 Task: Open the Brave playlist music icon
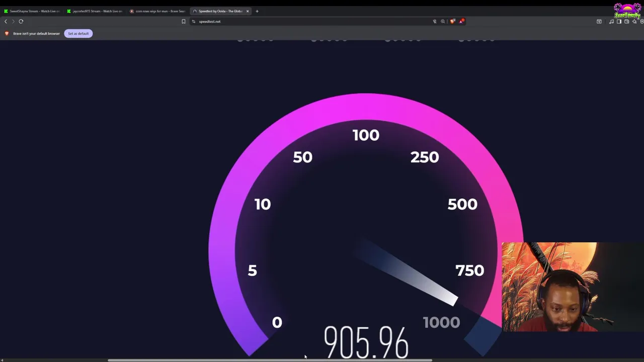[x=611, y=22]
